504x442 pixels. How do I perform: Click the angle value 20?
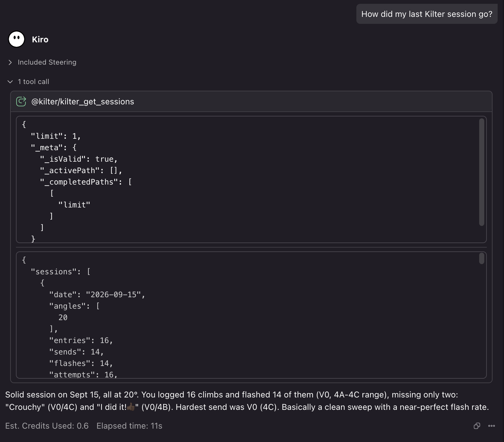tap(63, 318)
